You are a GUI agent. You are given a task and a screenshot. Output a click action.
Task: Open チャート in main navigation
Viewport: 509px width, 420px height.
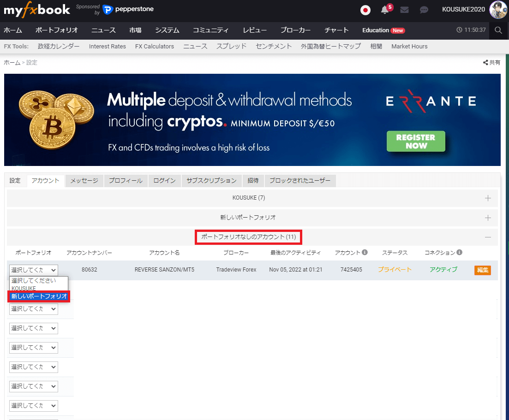point(336,30)
